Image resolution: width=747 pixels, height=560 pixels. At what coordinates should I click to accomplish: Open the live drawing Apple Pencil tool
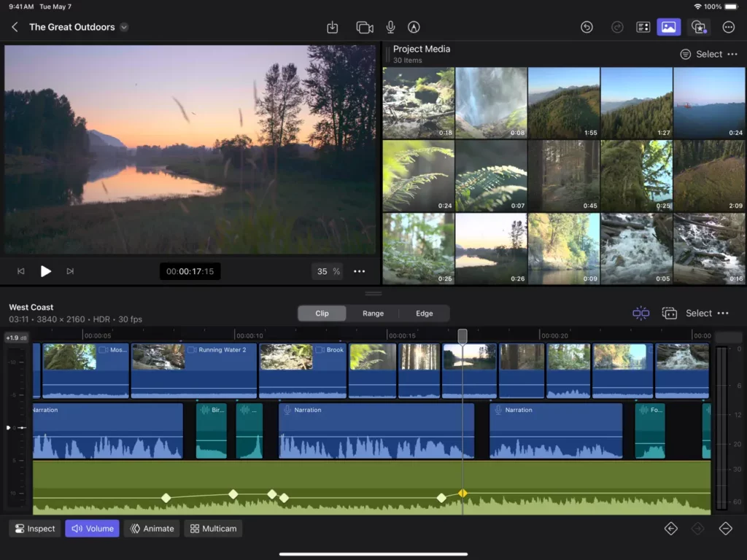coord(414,27)
